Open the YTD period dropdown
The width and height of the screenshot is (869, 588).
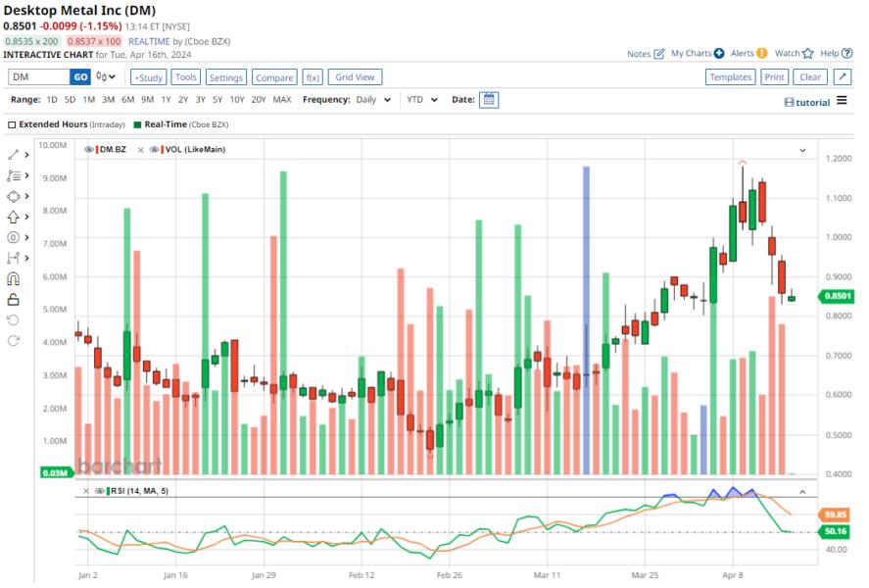coord(421,100)
